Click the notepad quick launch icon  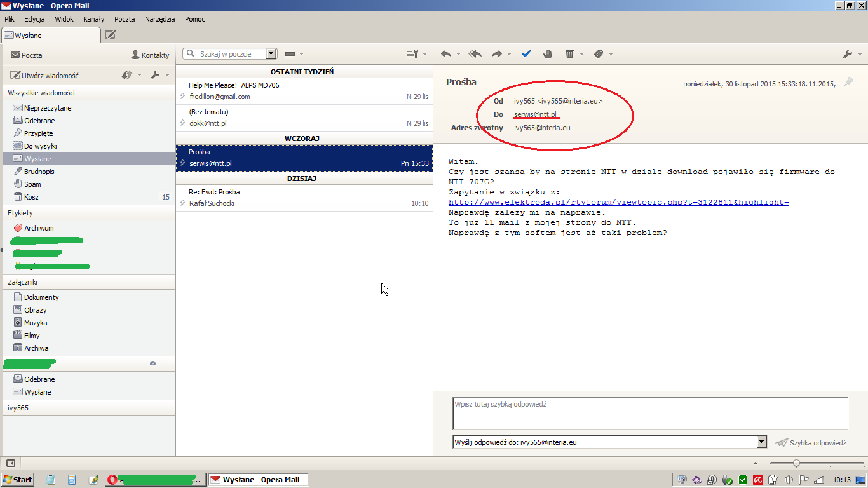(x=51, y=480)
